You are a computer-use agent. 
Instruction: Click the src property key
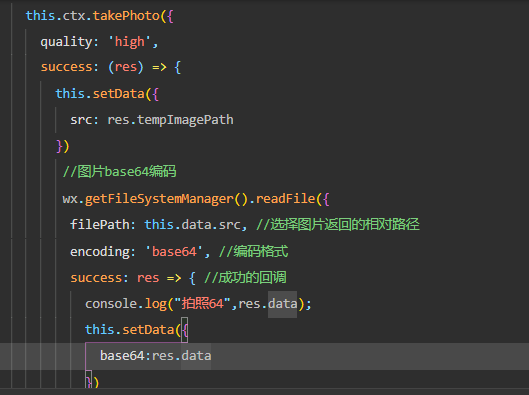(81, 120)
